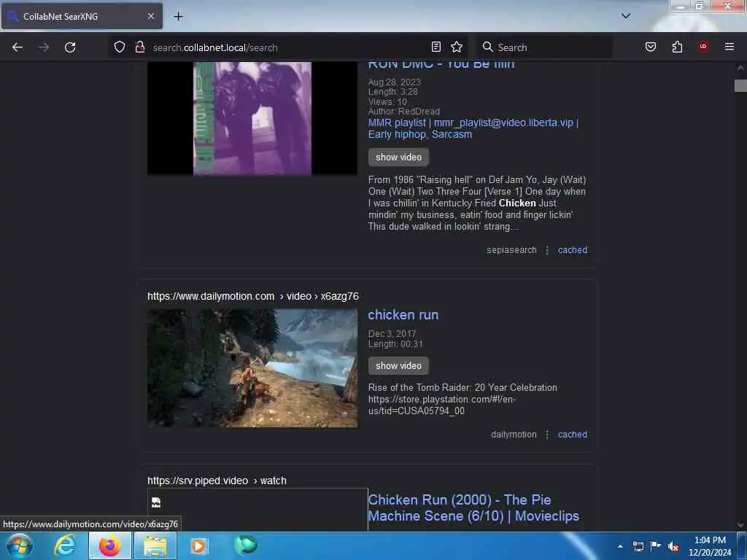This screenshot has width=747, height=560.
Task: Open cached link for sepiasearch result
Action: click(572, 250)
